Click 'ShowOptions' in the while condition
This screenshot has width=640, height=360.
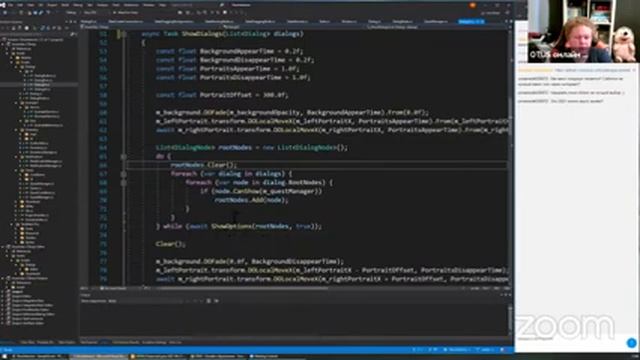click(230, 226)
